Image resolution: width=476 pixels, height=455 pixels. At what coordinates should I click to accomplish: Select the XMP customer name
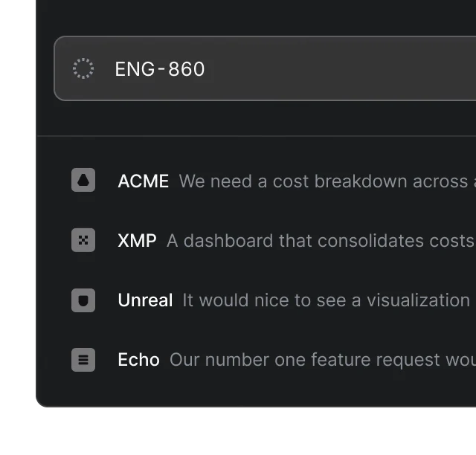click(137, 240)
